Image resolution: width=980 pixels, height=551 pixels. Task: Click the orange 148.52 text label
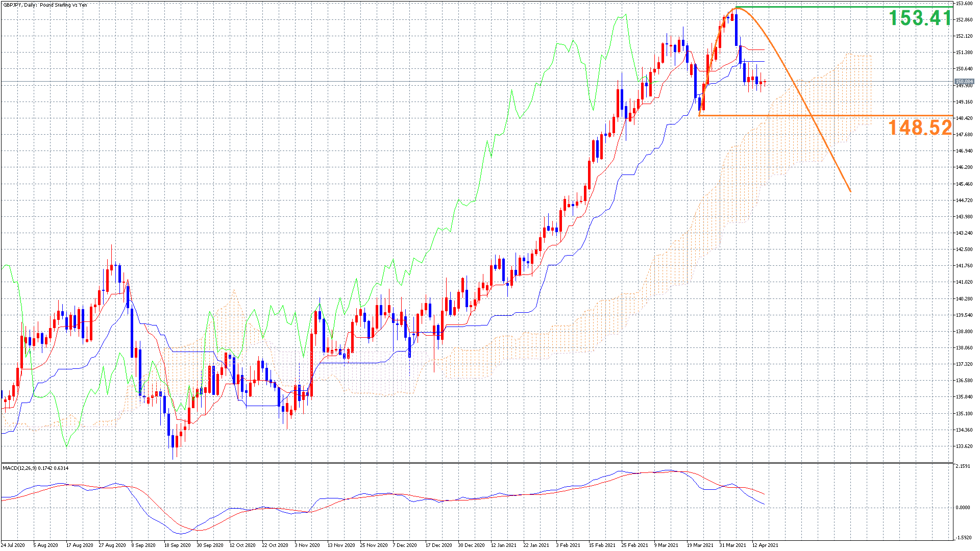point(920,128)
